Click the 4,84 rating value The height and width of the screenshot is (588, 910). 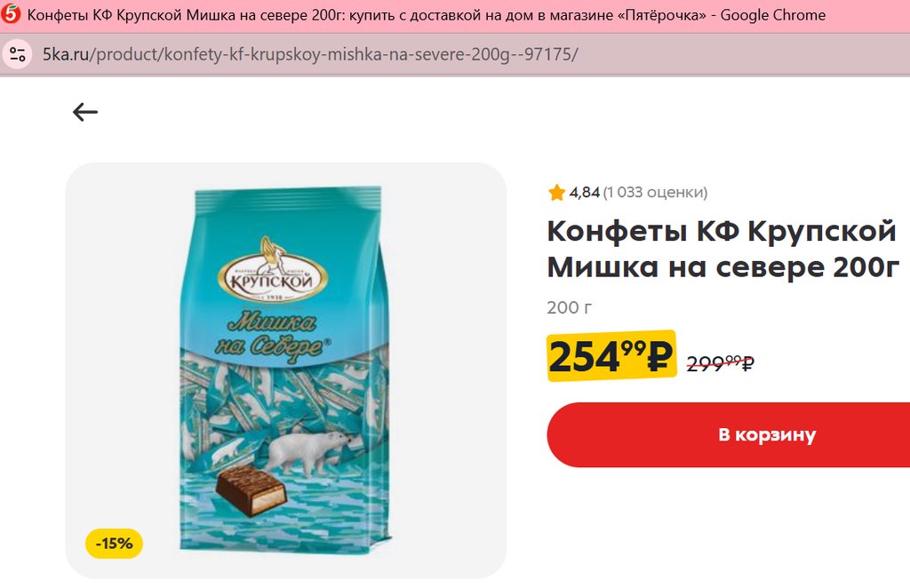click(x=584, y=192)
